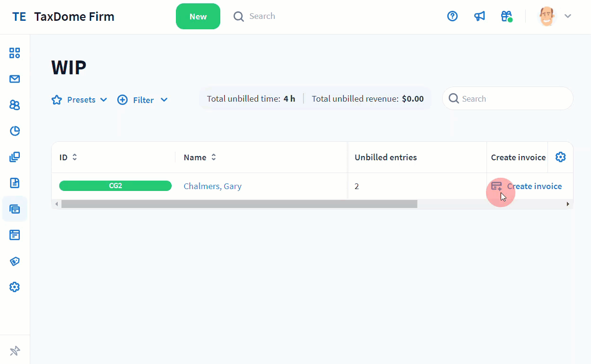Click the table column settings gear

tap(560, 157)
